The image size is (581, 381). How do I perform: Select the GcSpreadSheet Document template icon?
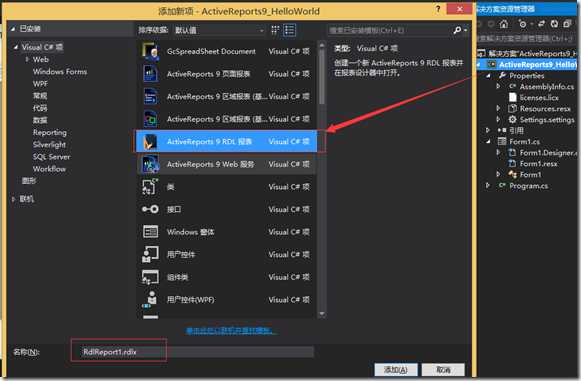150,51
